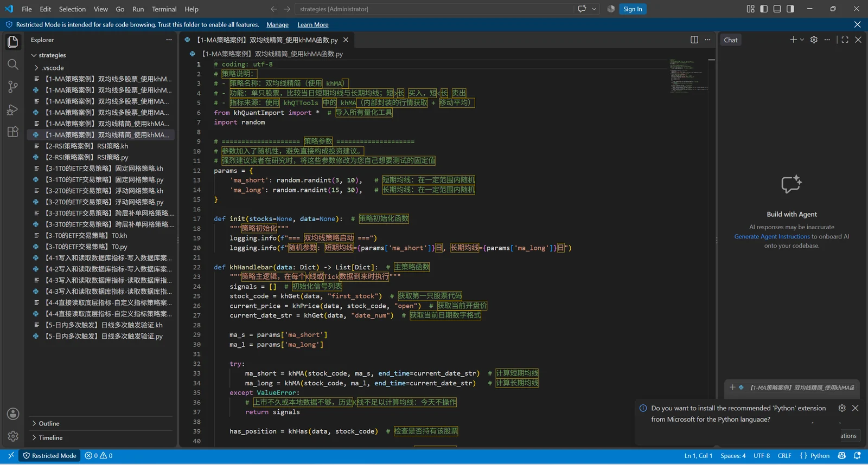Image resolution: width=868 pixels, height=465 pixels.
Task: Open Run and Debug view
Action: click(x=13, y=109)
